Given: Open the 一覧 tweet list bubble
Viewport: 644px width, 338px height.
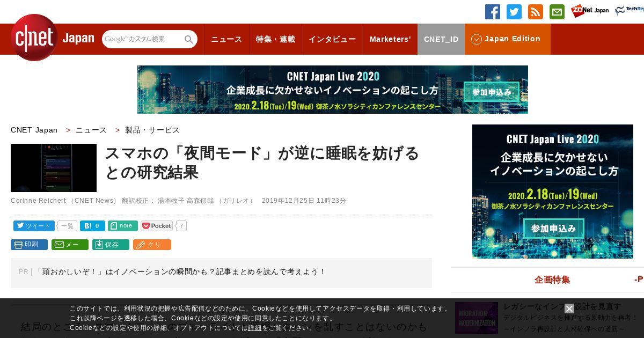Looking at the screenshot, I should click(x=67, y=226).
